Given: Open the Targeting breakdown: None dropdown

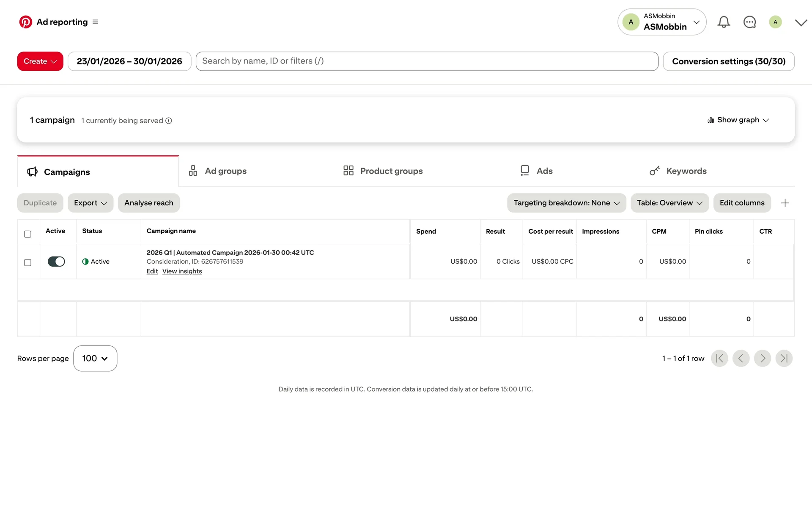Looking at the screenshot, I should [566, 203].
